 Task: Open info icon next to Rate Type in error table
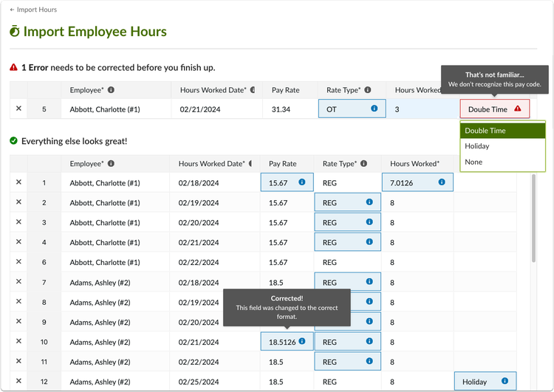tap(367, 90)
